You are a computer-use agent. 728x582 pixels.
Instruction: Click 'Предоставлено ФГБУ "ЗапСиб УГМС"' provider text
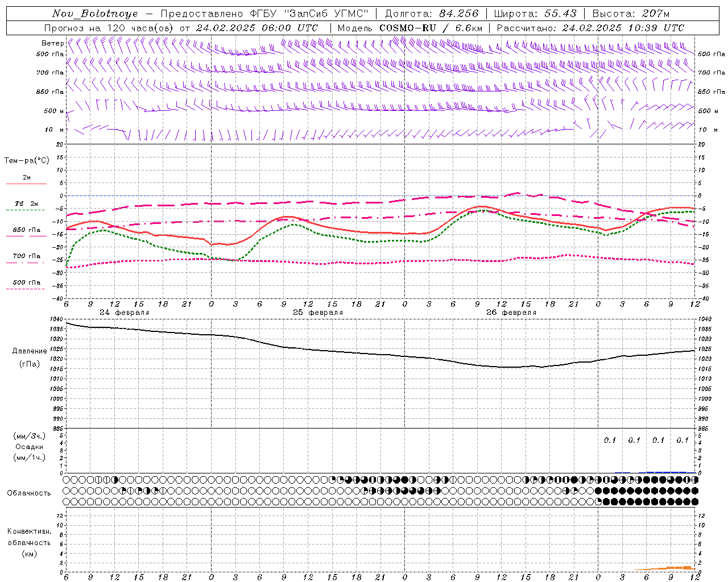265,14
